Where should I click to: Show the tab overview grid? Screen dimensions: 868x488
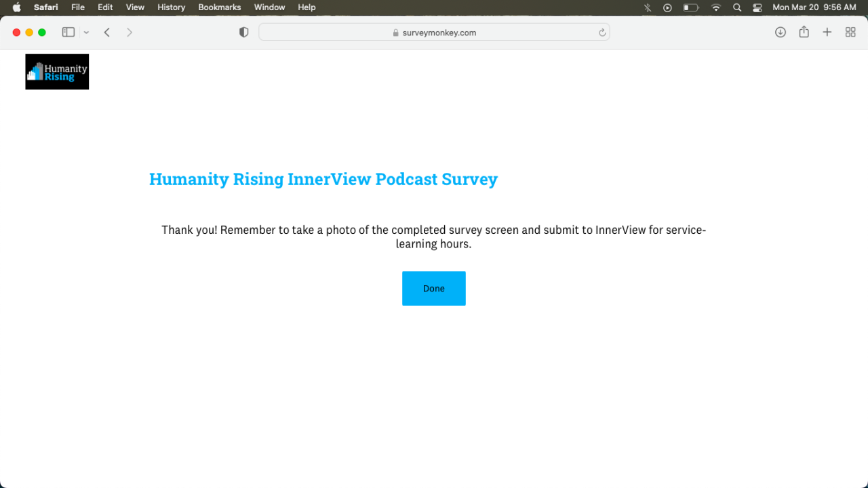(850, 33)
